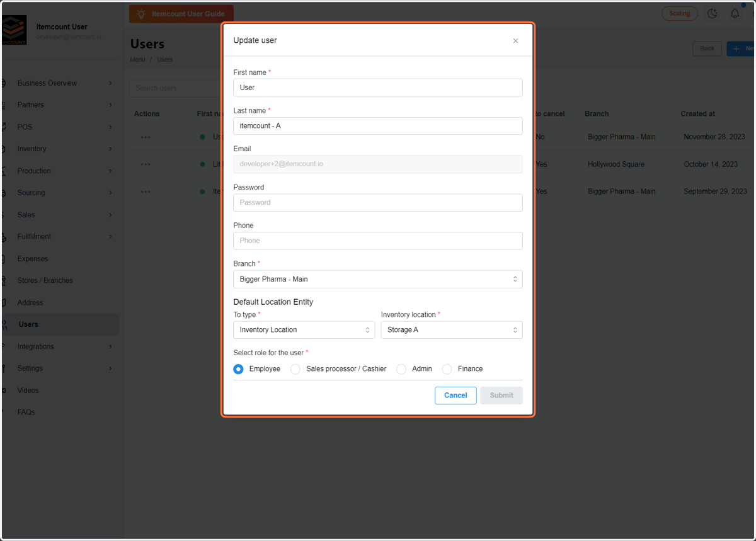Open actions menu for October 14, 2023 row
This screenshot has width=756, height=541.
(146, 164)
